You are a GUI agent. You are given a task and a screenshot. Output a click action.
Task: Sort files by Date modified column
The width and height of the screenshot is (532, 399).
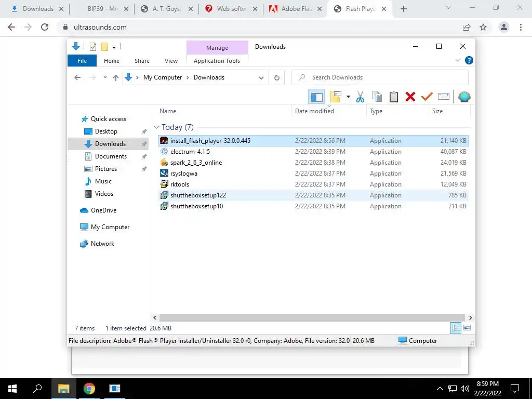[314, 111]
